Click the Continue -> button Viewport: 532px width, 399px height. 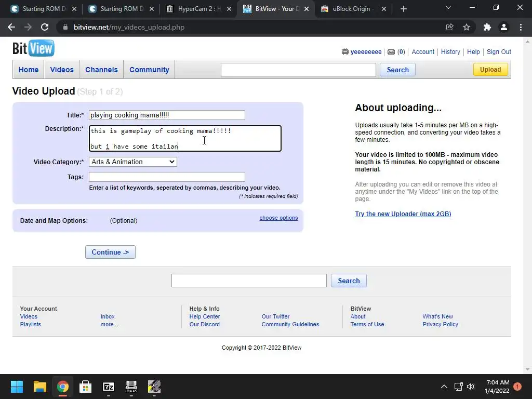click(x=110, y=252)
